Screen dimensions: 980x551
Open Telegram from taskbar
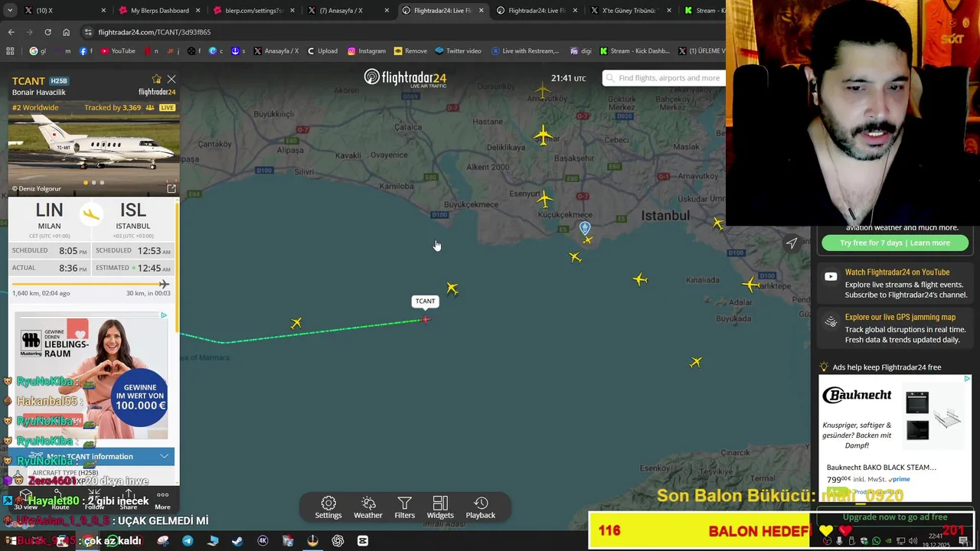pos(188,541)
